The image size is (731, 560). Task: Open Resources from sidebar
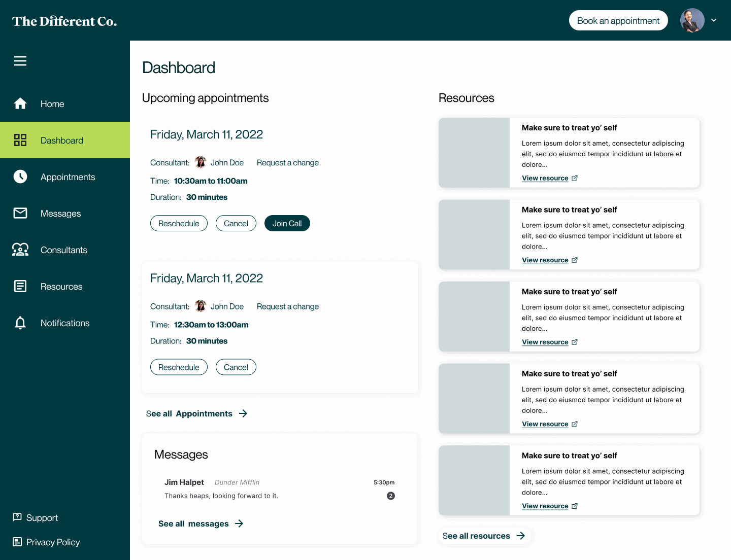click(65, 286)
